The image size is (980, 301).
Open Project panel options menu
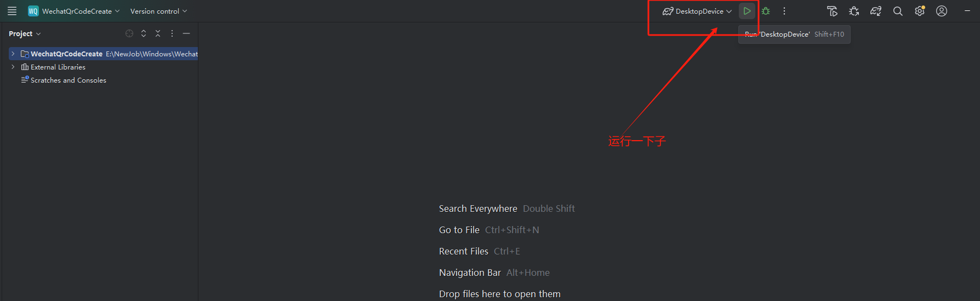click(x=172, y=33)
